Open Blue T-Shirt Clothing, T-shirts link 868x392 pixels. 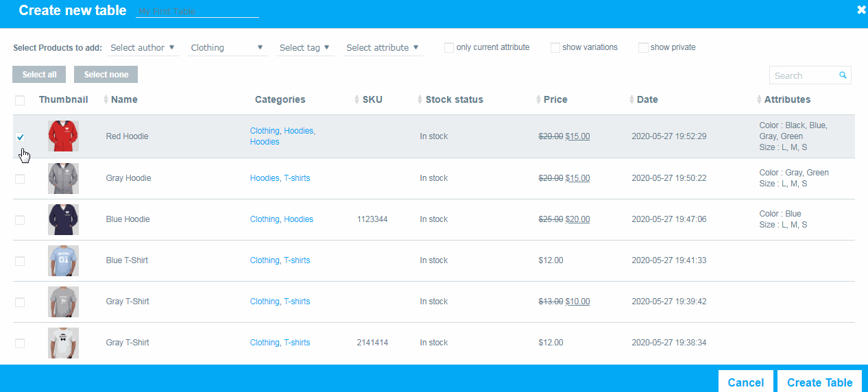coord(280,260)
